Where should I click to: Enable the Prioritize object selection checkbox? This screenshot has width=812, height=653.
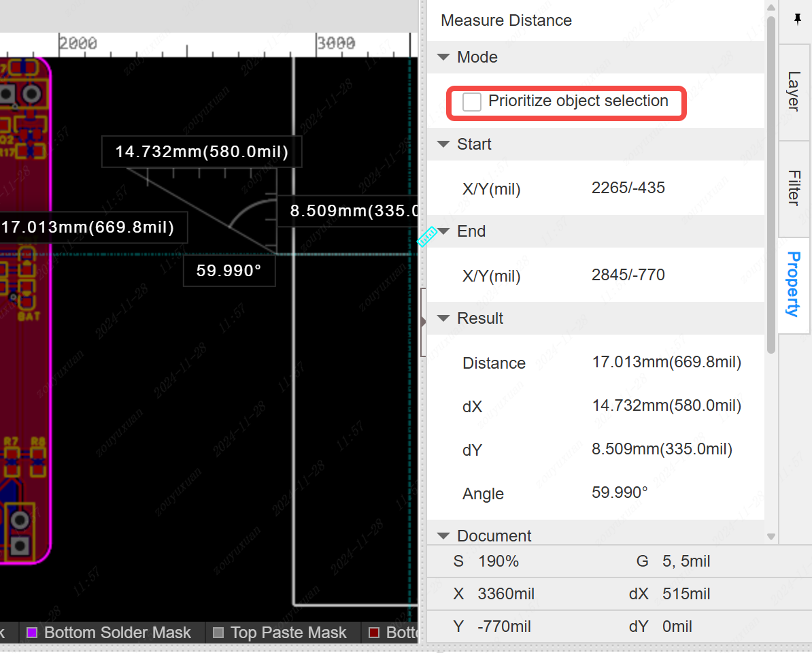(472, 102)
